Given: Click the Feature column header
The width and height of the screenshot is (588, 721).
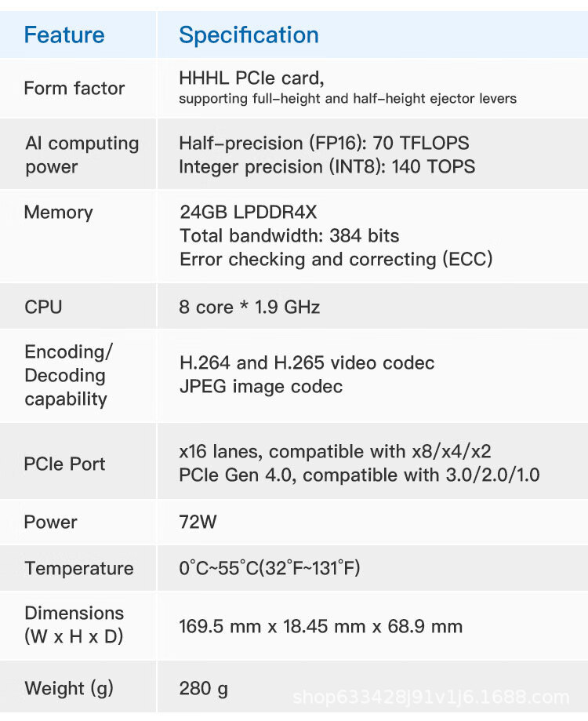Looking at the screenshot, I should point(64,35).
